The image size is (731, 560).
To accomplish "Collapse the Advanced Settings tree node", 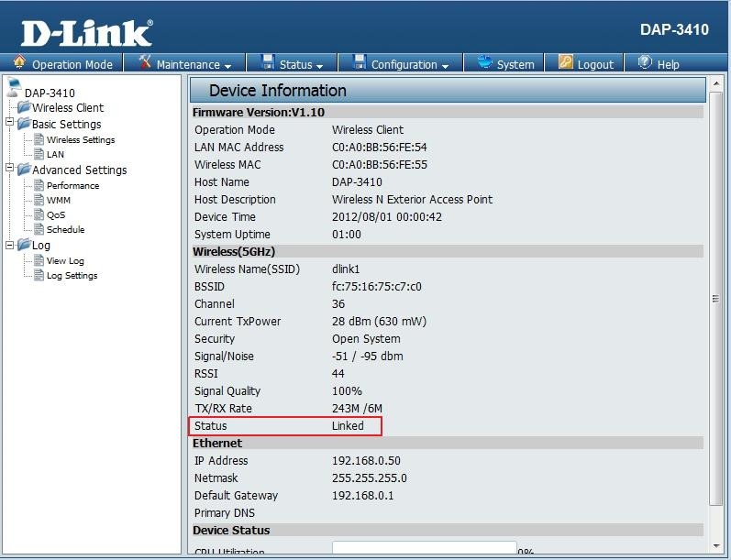I will [10, 170].
